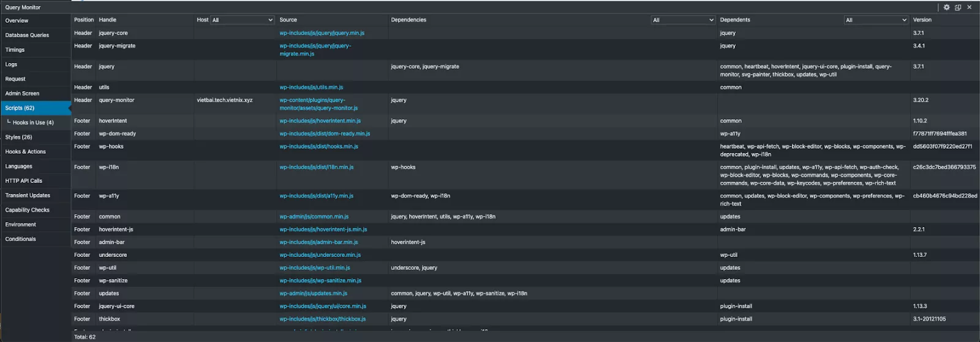Toggle panel position with the pop-out icon
980x342 pixels.
[958, 7]
